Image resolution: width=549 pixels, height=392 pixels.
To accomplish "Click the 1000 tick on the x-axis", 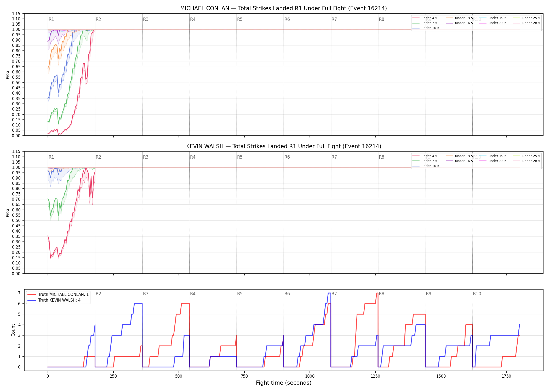I will (x=310, y=376).
